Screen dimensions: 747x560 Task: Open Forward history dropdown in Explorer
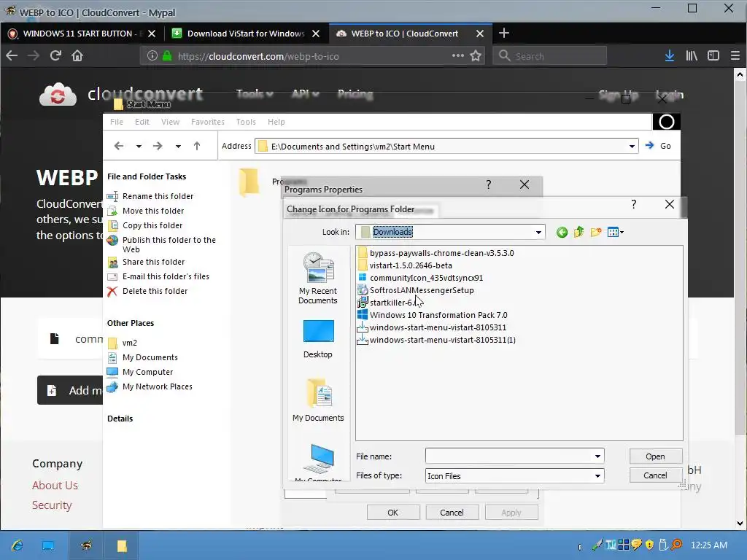[178, 147]
